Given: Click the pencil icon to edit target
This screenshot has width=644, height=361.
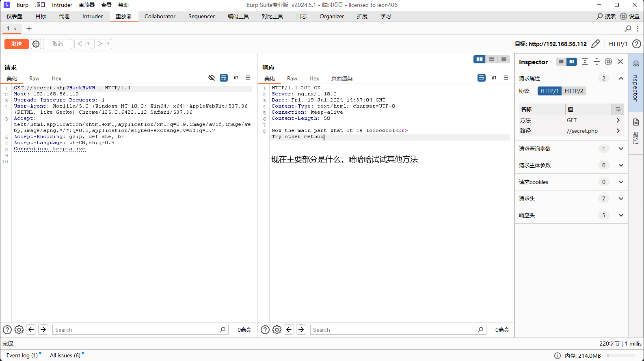Looking at the screenshot, I should [x=596, y=44].
